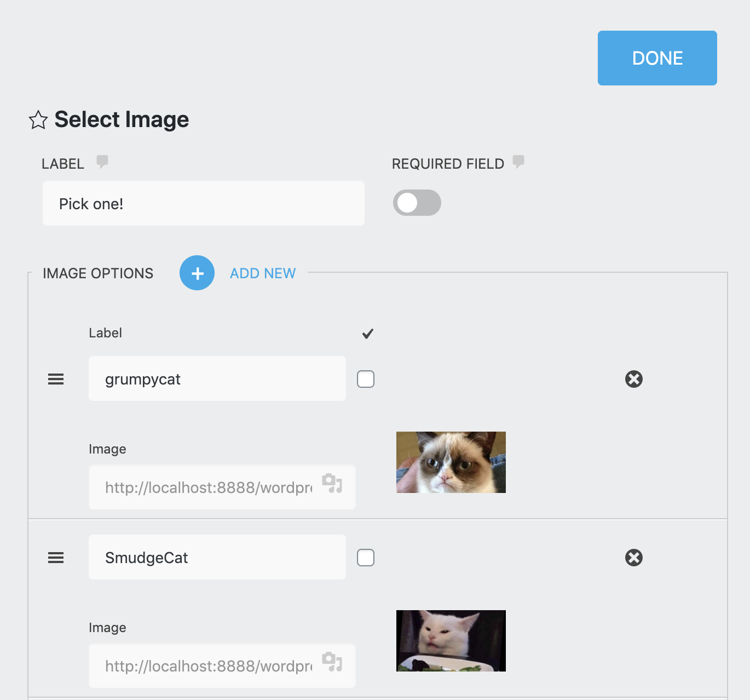750x700 pixels.
Task: Select the grumpy cat thumbnail image
Action: pyautogui.click(x=451, y=462)
